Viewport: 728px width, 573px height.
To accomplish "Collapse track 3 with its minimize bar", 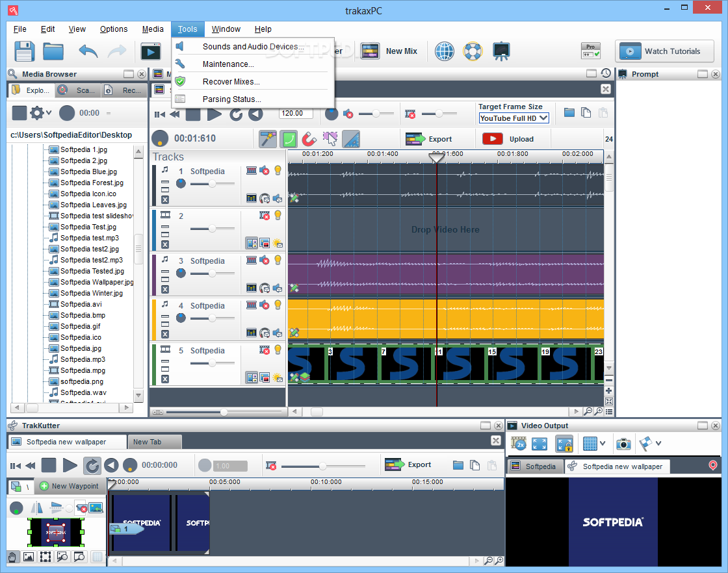I will coord(165,272).
